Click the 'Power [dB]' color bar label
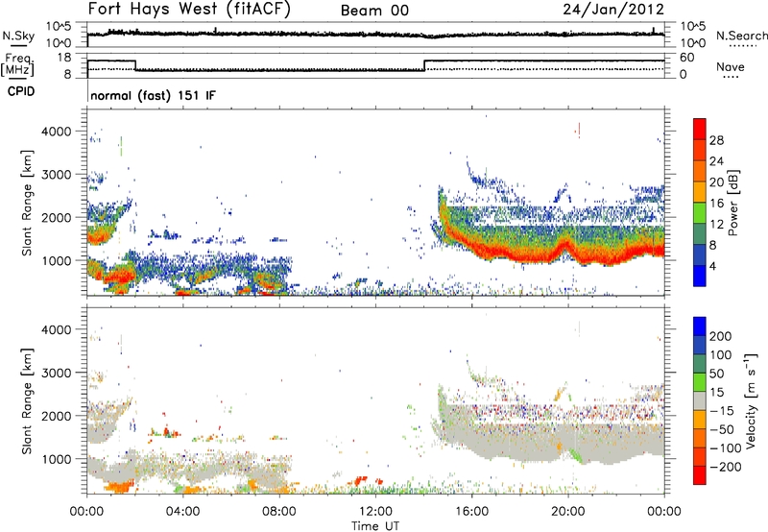 [733, 203]
